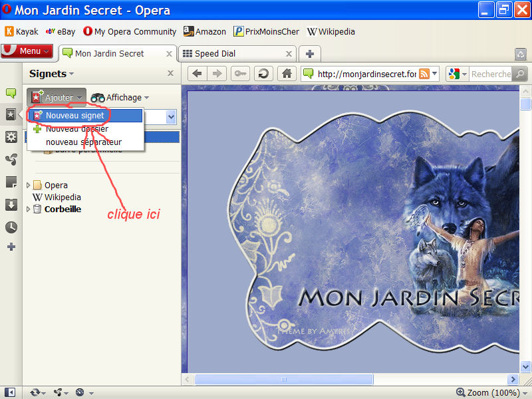
Task: Open the closed tabs trash icon
Action: (x=521, y=54)
